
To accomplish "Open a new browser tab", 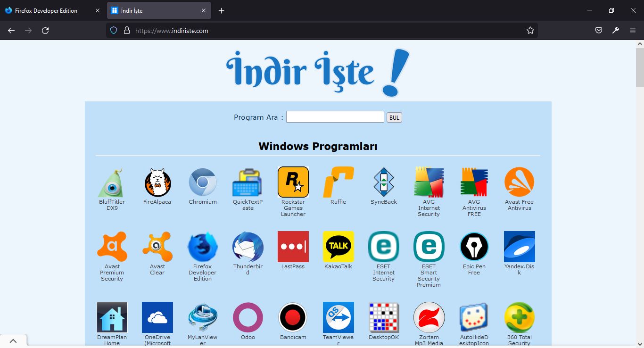I will coord(221,10).
